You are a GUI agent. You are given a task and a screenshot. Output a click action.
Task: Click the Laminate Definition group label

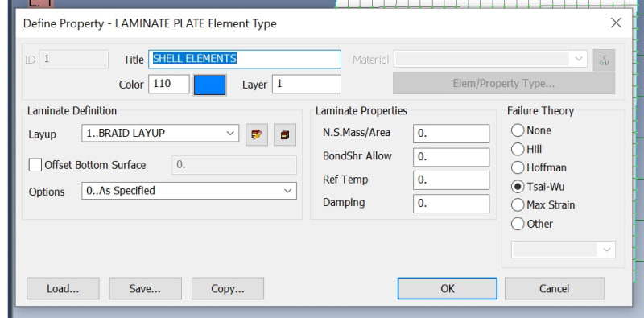[x=72, y=111]
